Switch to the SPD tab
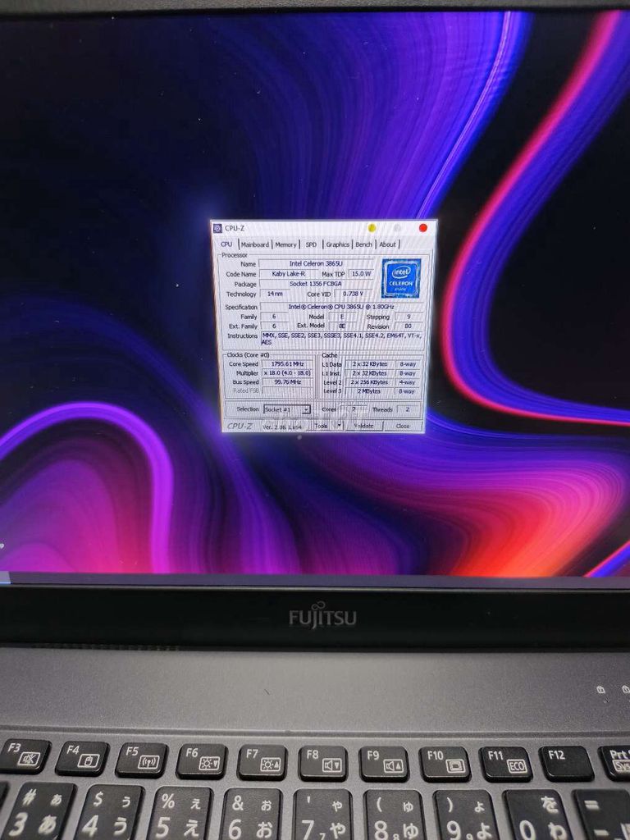 [x=311, y=244]
